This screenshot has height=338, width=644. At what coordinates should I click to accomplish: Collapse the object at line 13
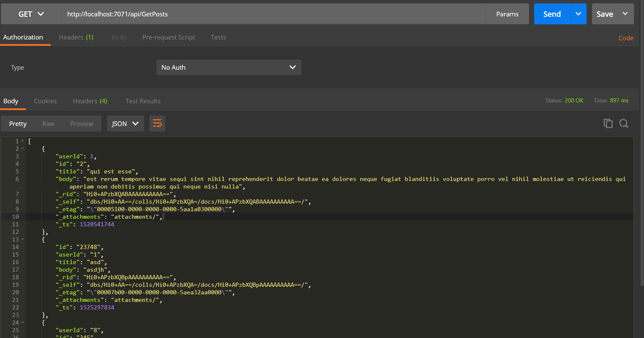coord(23,239)
